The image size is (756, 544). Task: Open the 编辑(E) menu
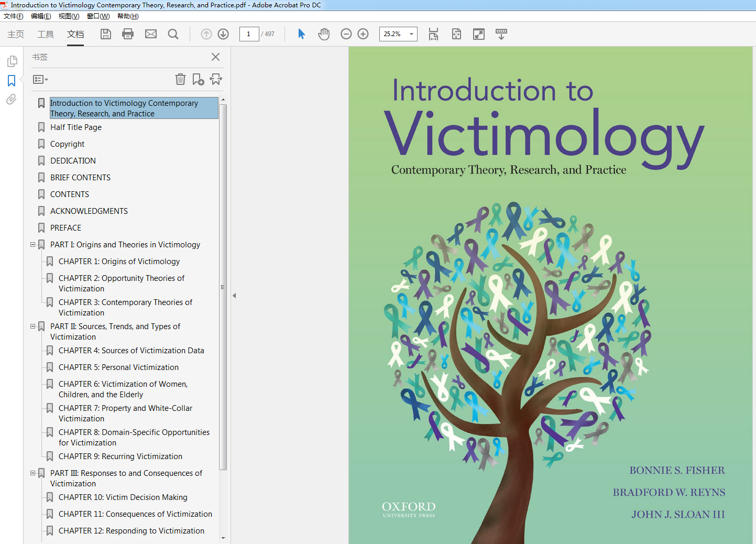pos(41,16)
